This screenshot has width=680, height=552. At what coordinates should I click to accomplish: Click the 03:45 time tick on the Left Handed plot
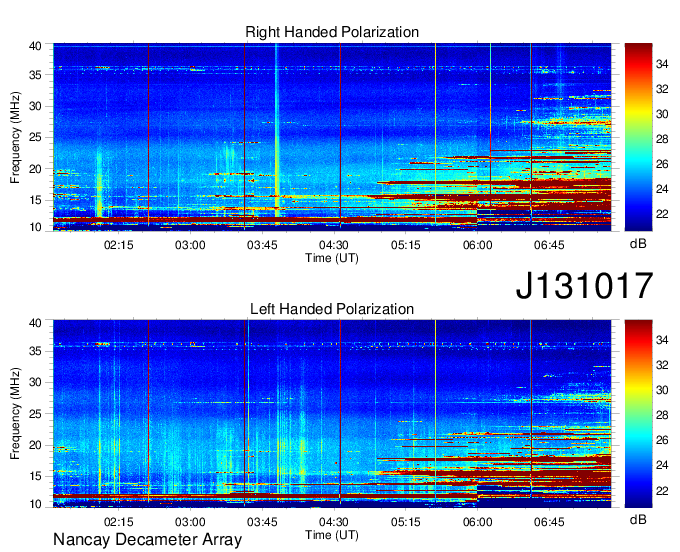(x=262, y=522)
